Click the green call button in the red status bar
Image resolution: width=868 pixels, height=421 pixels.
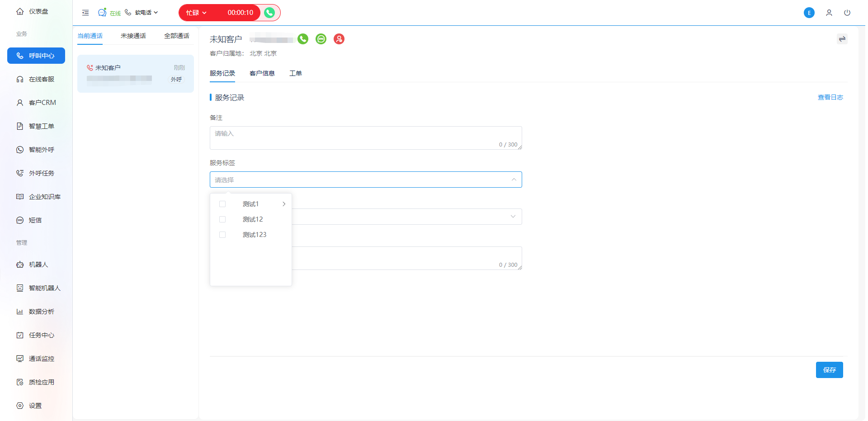click(x=269, y=13)
